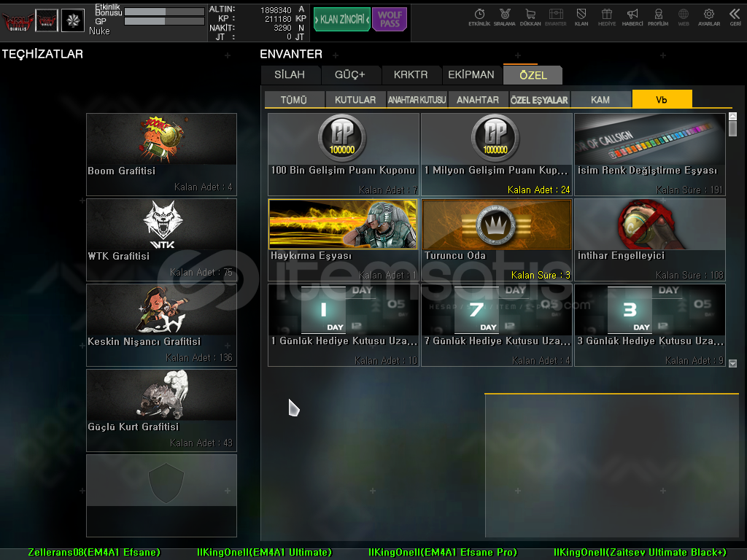Open the Etkinlik clock icon
The width and height of the screenshot is (747, 560).
[479, 17]
